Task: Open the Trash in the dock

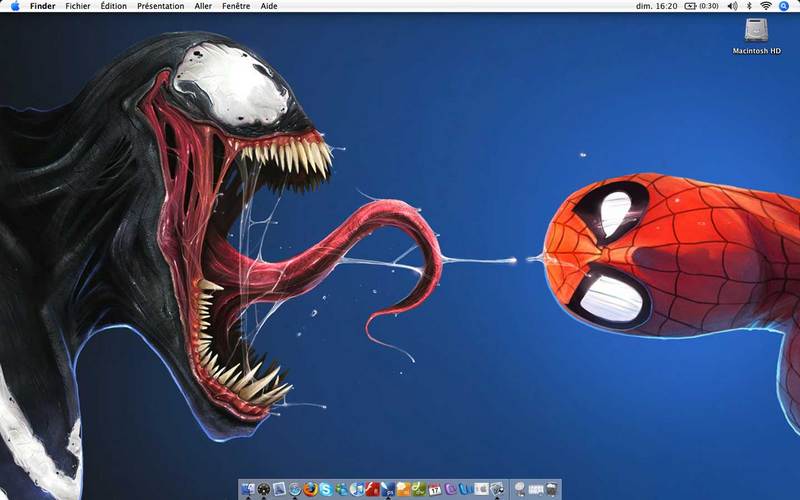Action: (x=552, y=489)
